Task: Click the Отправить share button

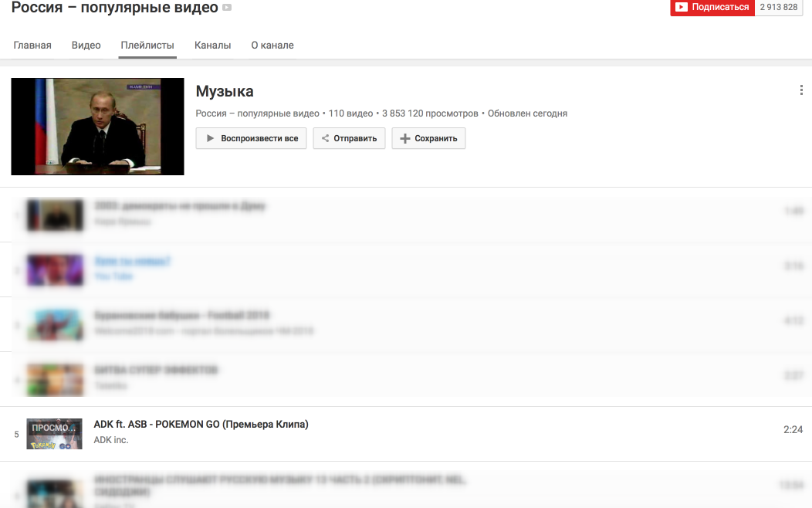Action: click(x=349, y=138)
